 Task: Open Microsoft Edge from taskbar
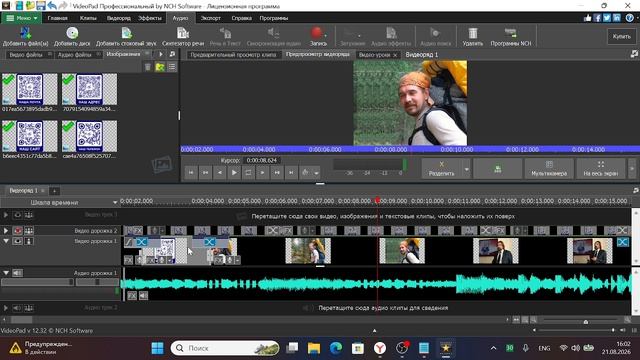point(336,348)
